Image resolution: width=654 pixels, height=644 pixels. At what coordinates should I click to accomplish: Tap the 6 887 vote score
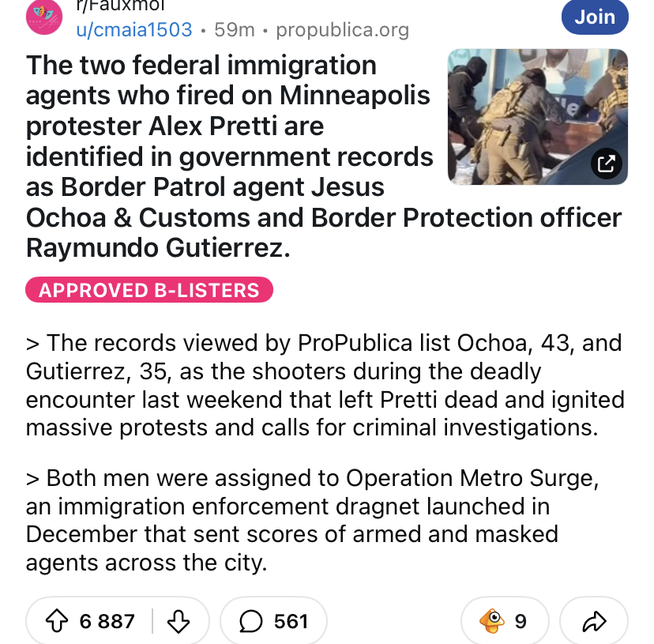107,622
